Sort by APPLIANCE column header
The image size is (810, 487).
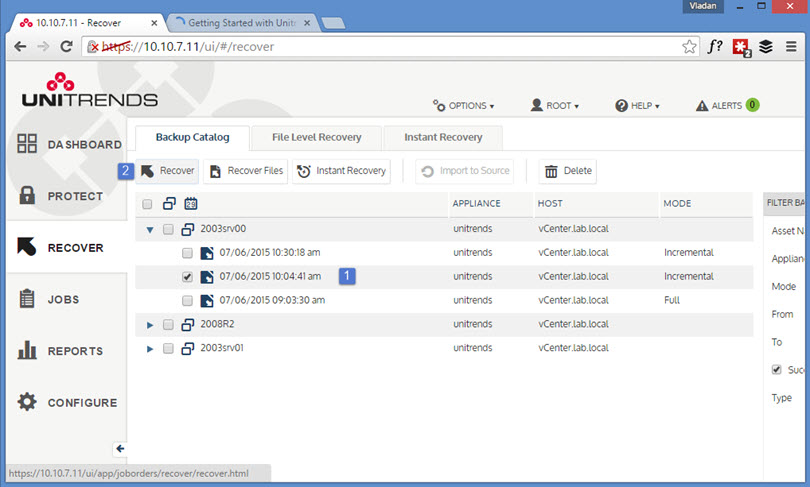(x=476, y=203)
